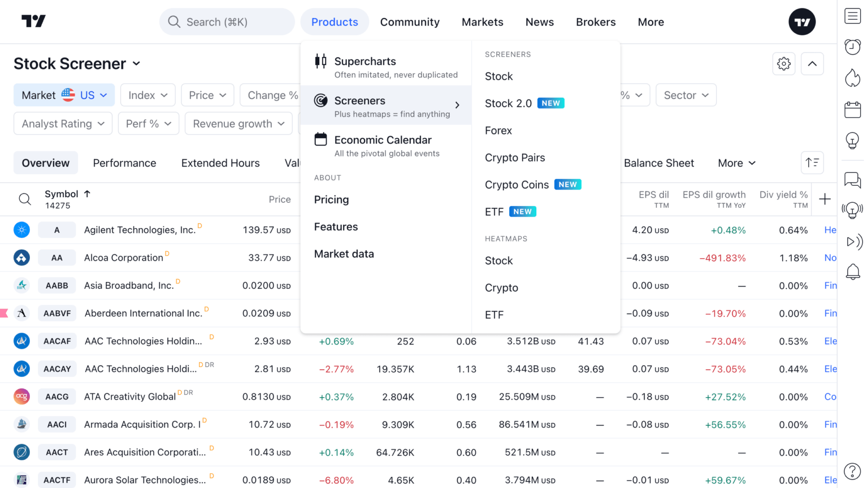Expand the Sector filter dropdown
The image size is (868, 488).
tap(686, 95)
